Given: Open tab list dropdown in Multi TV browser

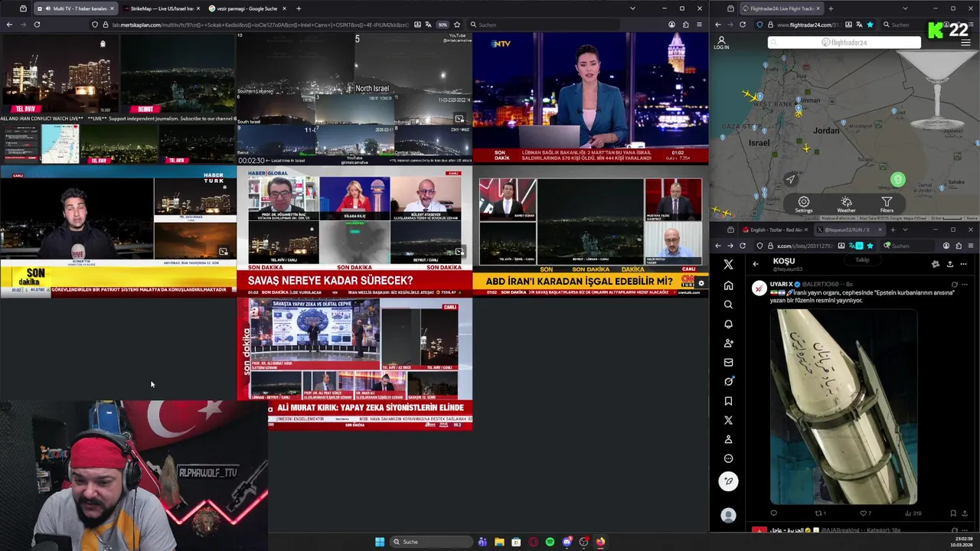Looking at the screenshot, I should pos(632,8).
